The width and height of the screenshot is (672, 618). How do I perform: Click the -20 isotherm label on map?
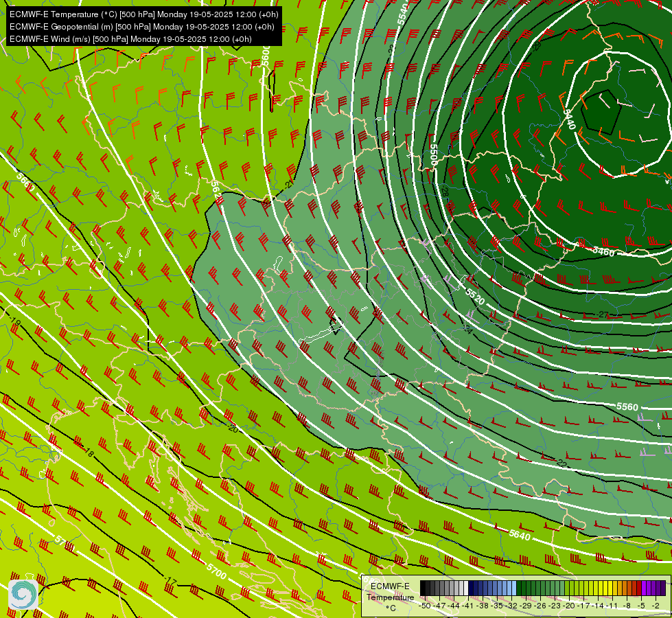[233, 428]
